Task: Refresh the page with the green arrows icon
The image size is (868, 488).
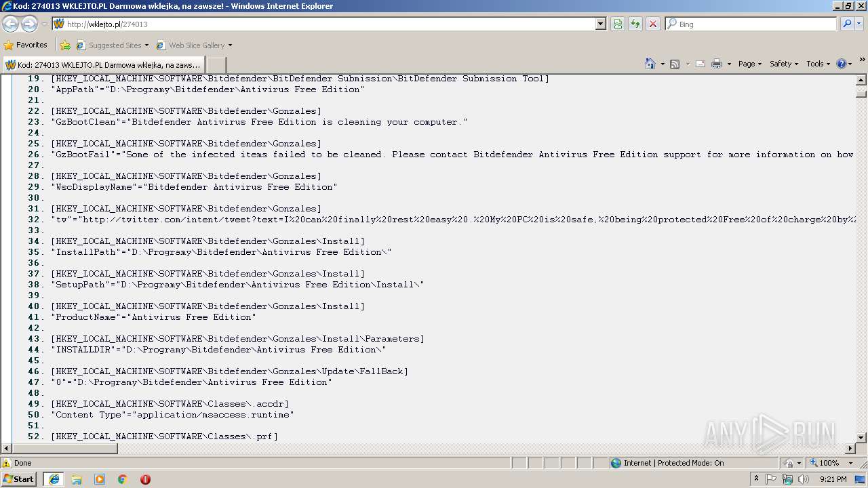Action: [635, 24]
